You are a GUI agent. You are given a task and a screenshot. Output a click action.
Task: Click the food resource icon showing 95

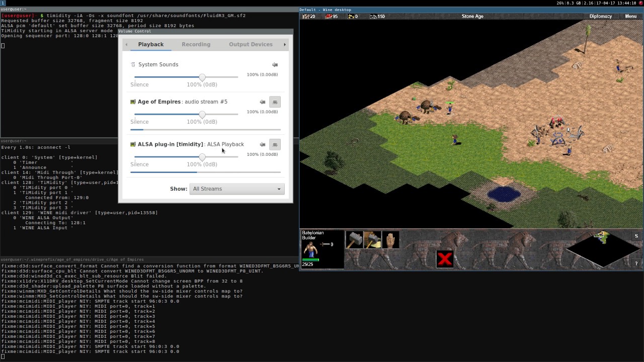[328, 17]
